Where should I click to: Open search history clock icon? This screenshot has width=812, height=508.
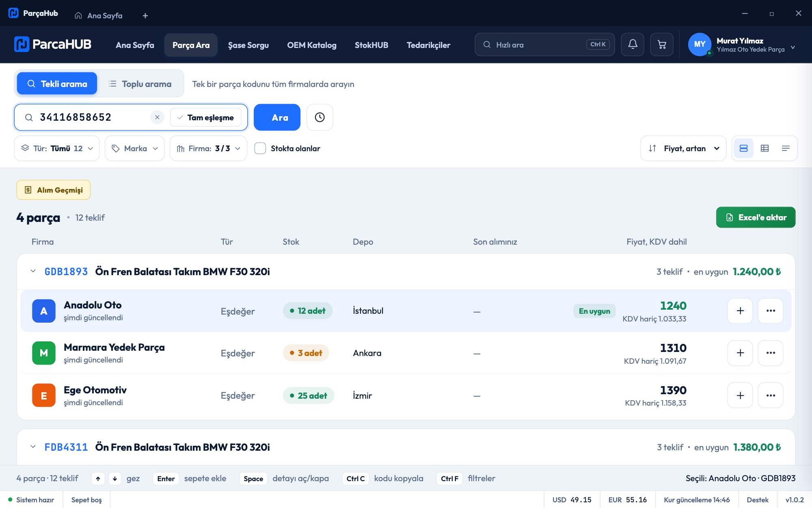(x=320, y=117)
